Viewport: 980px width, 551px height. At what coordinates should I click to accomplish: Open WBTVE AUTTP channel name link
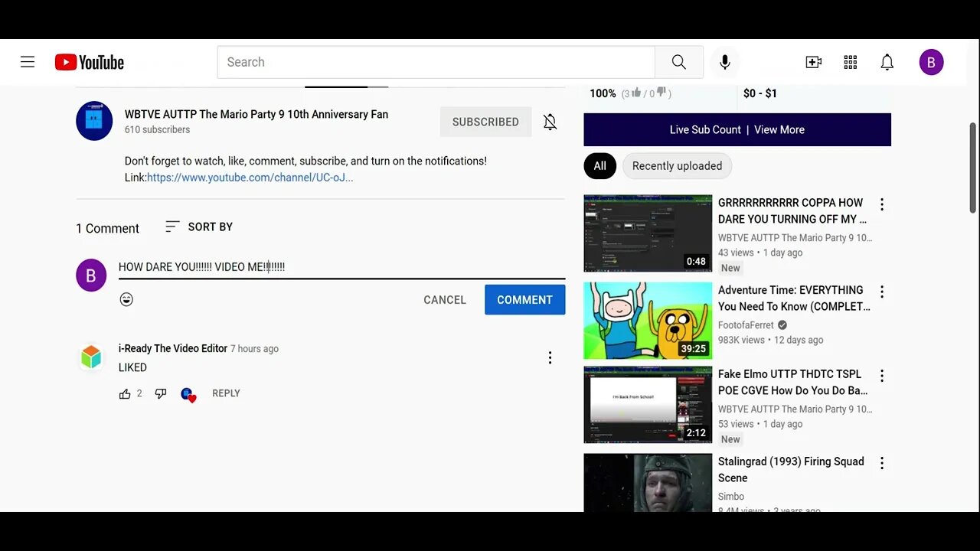click(x=256, y=114)
